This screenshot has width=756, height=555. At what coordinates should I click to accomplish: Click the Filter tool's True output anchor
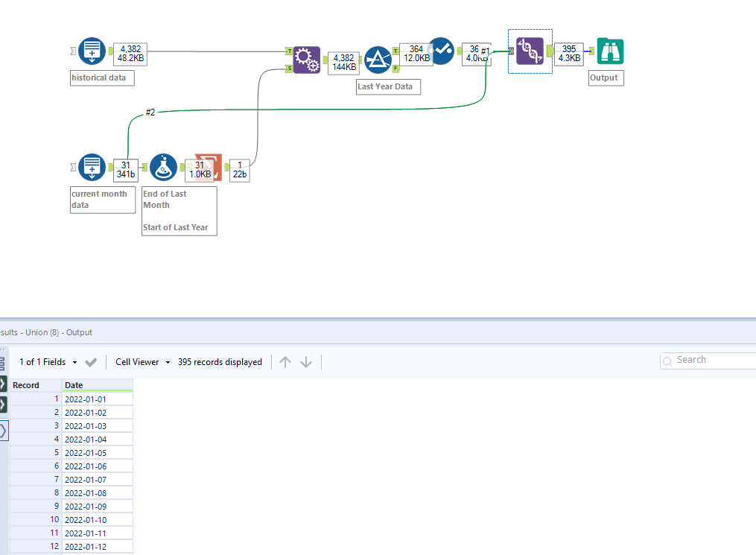(x=396, y=51)
